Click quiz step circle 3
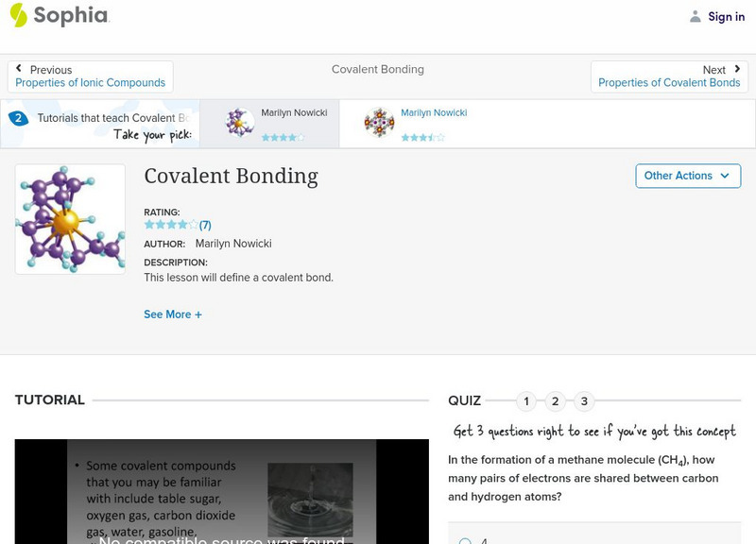 pyautogui.click(x=586, y=400)
